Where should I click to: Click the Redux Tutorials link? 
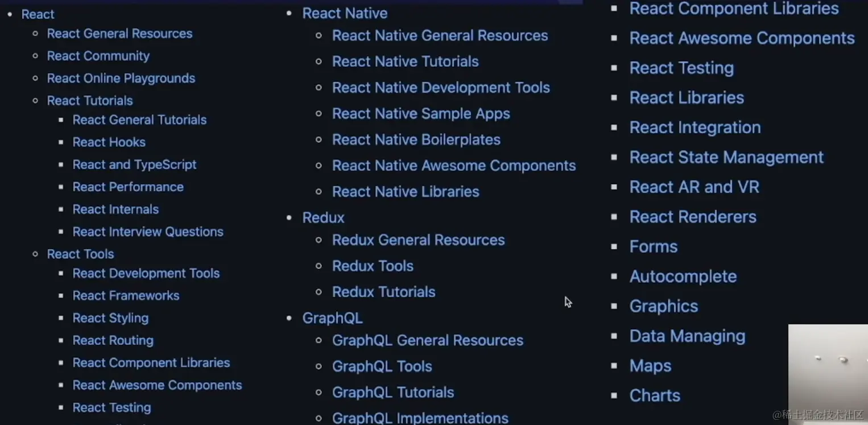[x=383, y=291]
